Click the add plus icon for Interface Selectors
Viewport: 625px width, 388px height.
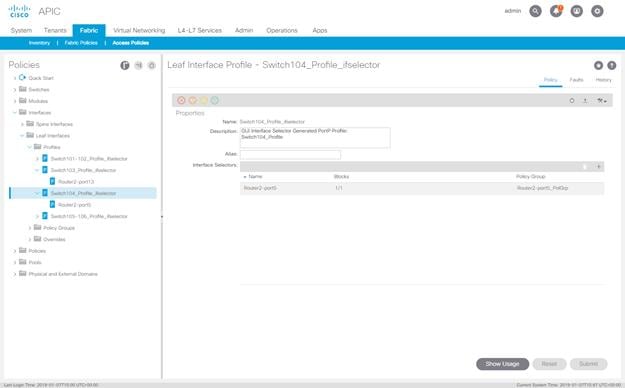coord(599,167)
